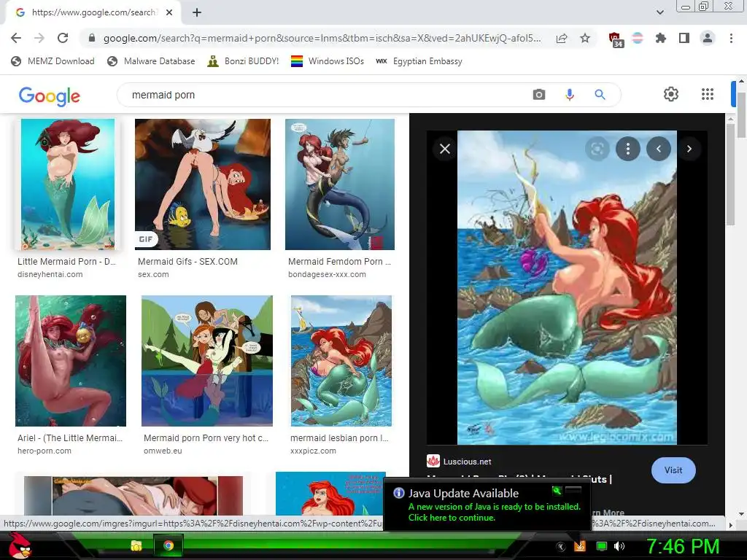747x560 pixels.
Task: Reload the current page
Action: pyautogui.click(x=63, y=38)
